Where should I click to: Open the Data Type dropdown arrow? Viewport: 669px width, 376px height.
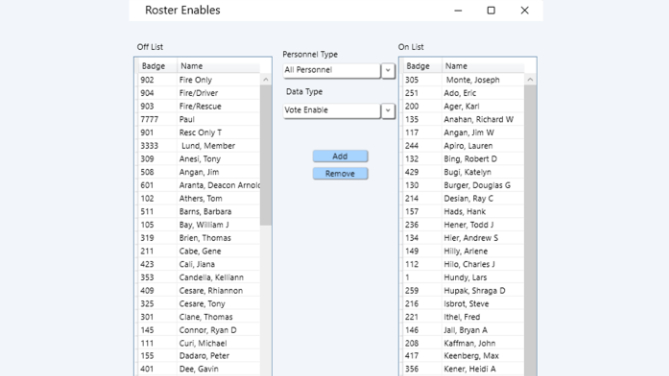point(388,111)
